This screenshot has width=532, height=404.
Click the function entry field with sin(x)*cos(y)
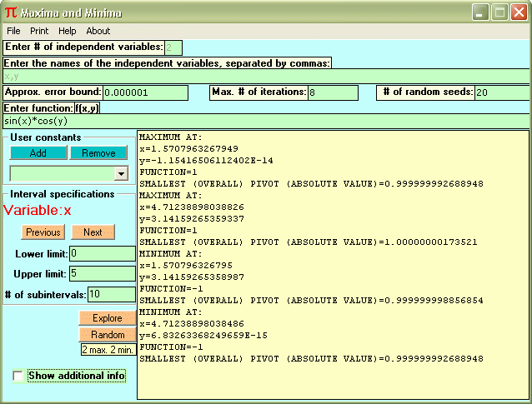click(x=267, y=122)
